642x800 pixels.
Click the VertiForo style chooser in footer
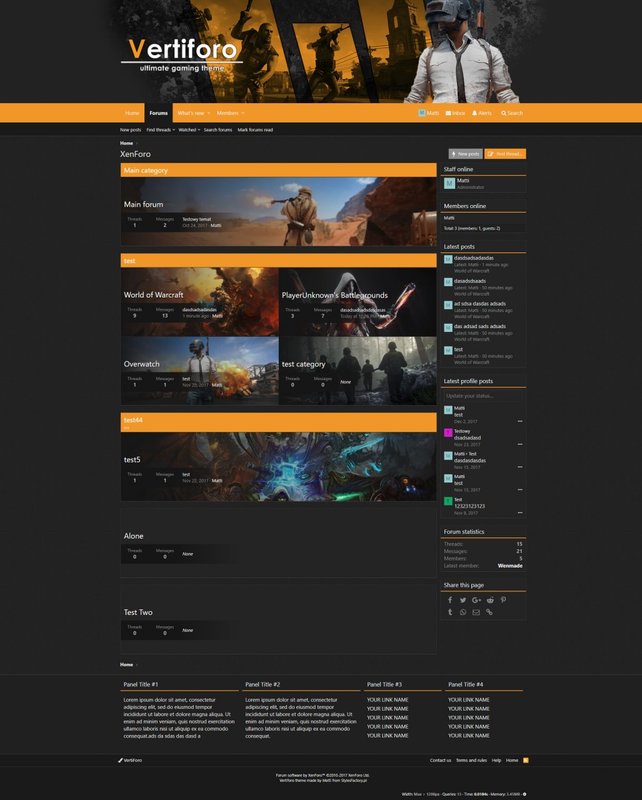click(130, 760)
